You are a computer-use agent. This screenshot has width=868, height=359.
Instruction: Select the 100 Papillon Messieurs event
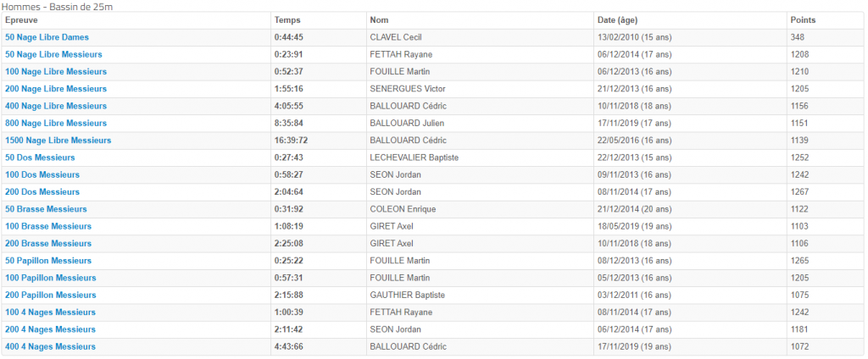[50, 278]
